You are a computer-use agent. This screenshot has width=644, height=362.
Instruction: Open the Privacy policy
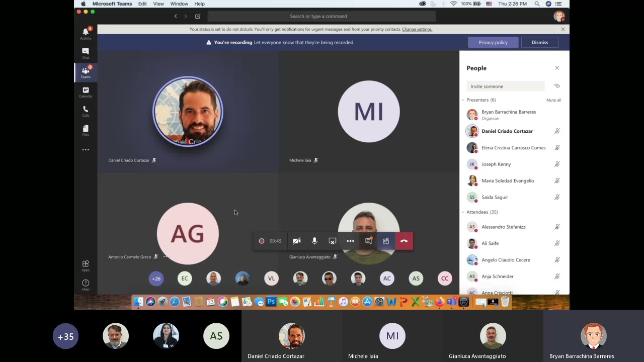(x=493, y=42)
